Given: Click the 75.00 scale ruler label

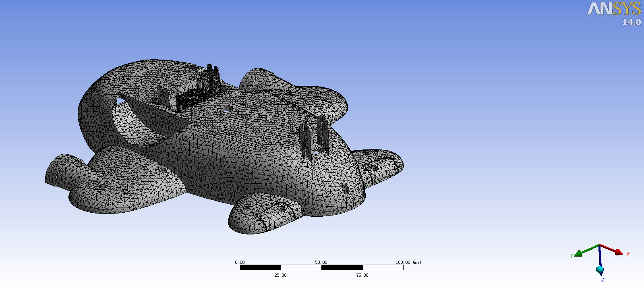Looking at the screenshot, I should 362,275.
